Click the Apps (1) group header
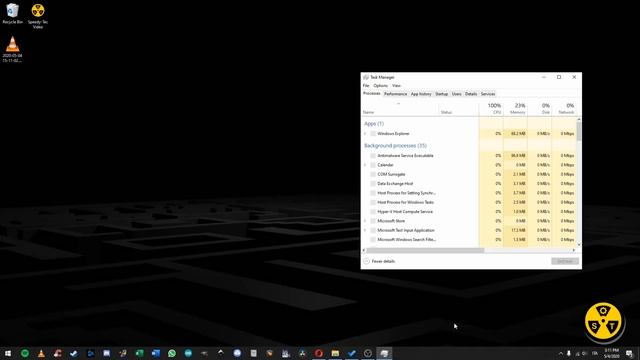The height and width of the screenshot is (360, 640). 374,124
